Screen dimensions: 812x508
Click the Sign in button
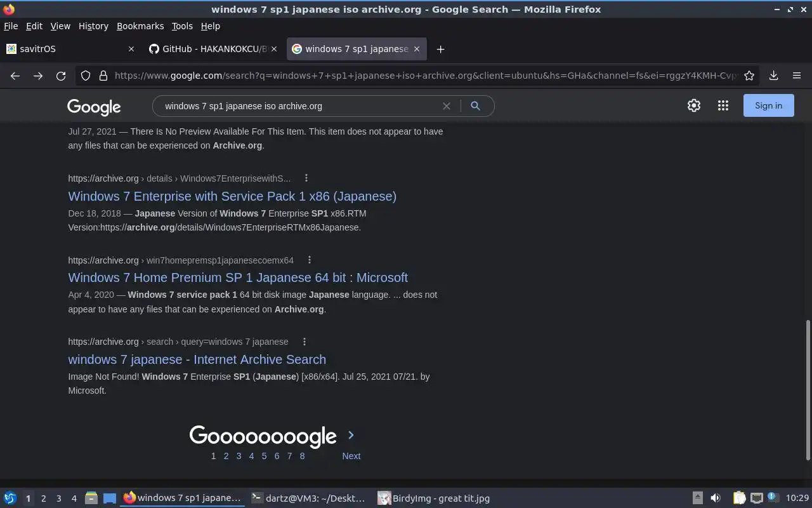[x=768, y=105]
